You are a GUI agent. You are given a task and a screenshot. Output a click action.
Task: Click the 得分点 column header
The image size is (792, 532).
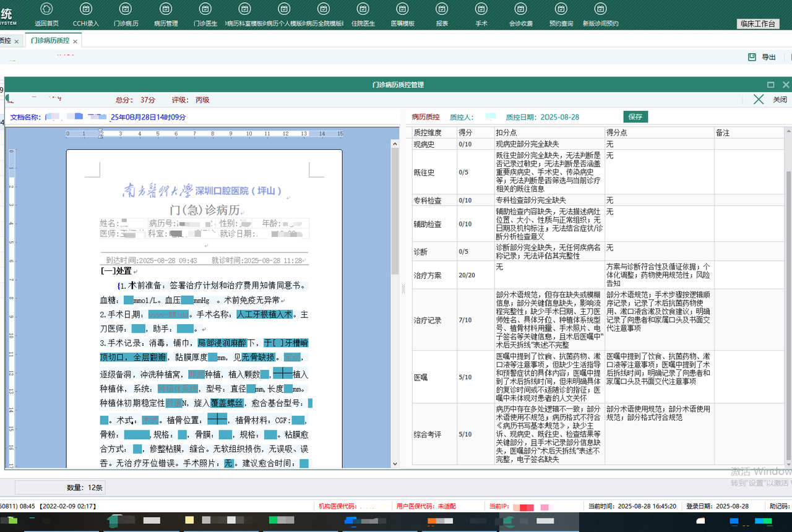point(660,132)
